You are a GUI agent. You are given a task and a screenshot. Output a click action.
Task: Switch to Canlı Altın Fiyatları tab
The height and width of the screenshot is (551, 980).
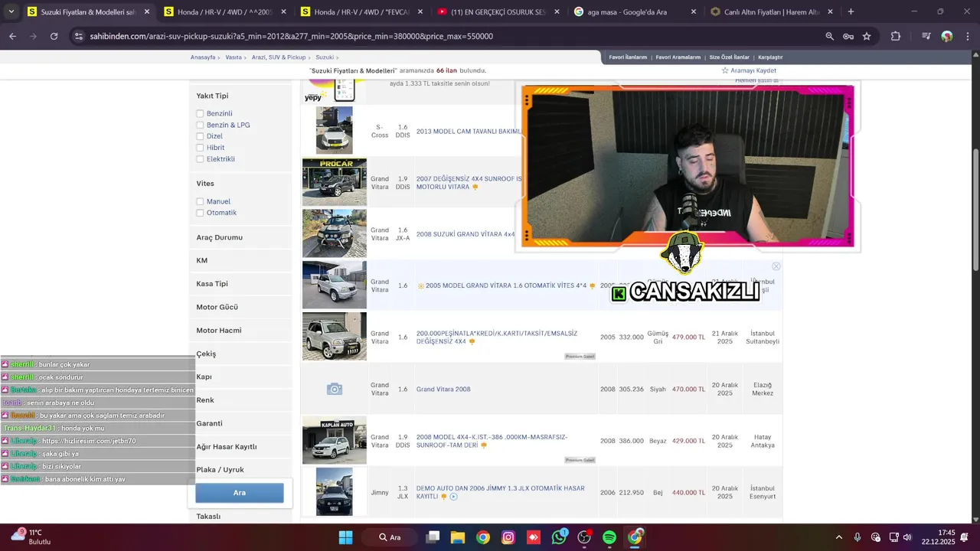772,11
